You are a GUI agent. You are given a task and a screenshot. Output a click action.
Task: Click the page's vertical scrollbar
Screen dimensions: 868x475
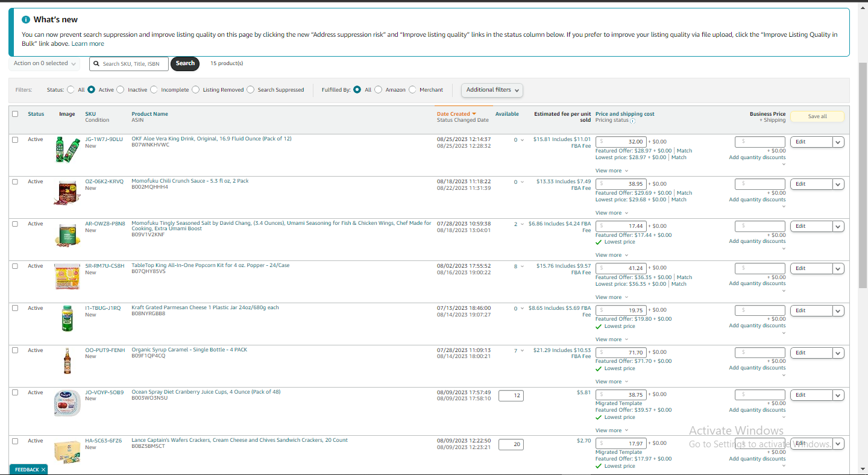863,175
